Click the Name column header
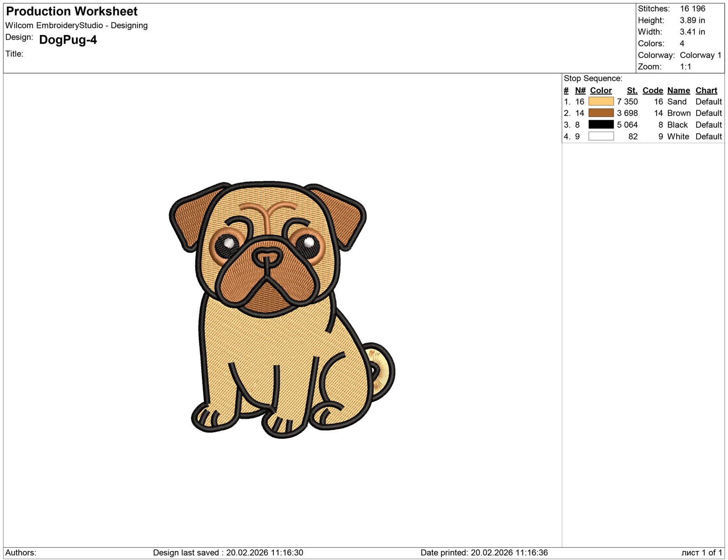 (678, 90)
